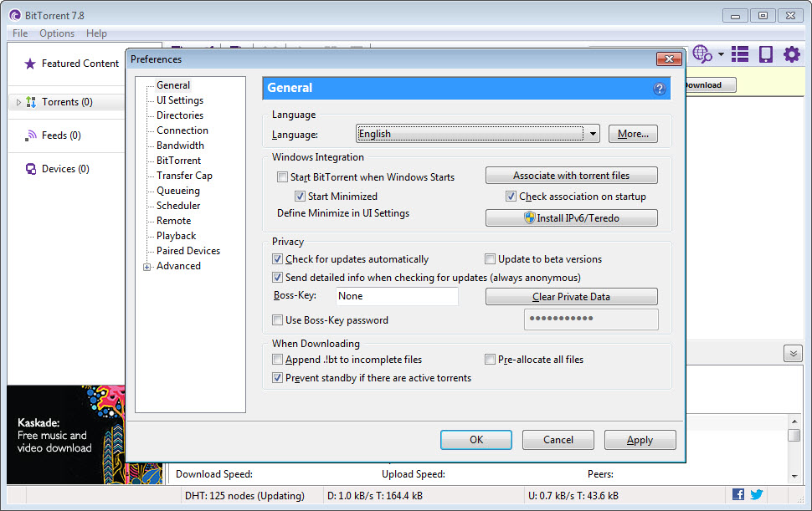Click the Apply button
The image size is (812, 511).
pos(640,440)
